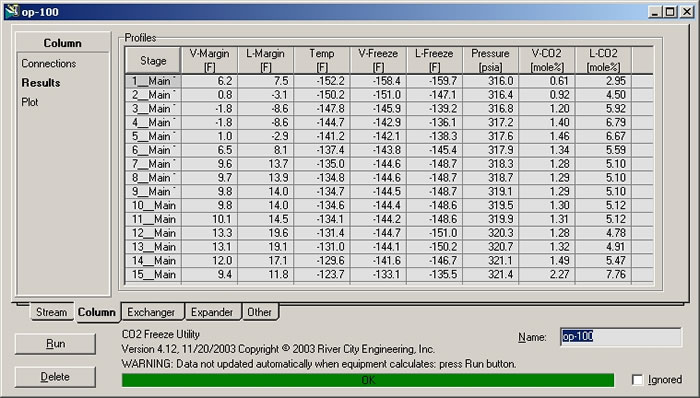The image size is (700, 398).
Task: Switch to the Other tab
Action: (x=259, y=312)
